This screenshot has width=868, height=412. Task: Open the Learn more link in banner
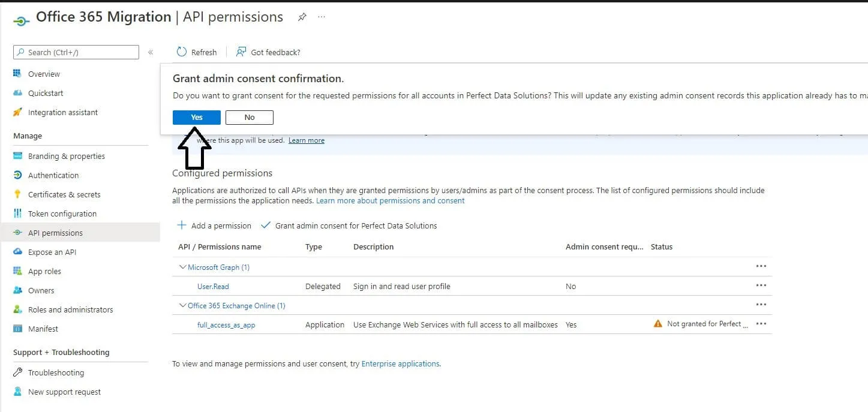pyautogui.click(x=307, y=140)
